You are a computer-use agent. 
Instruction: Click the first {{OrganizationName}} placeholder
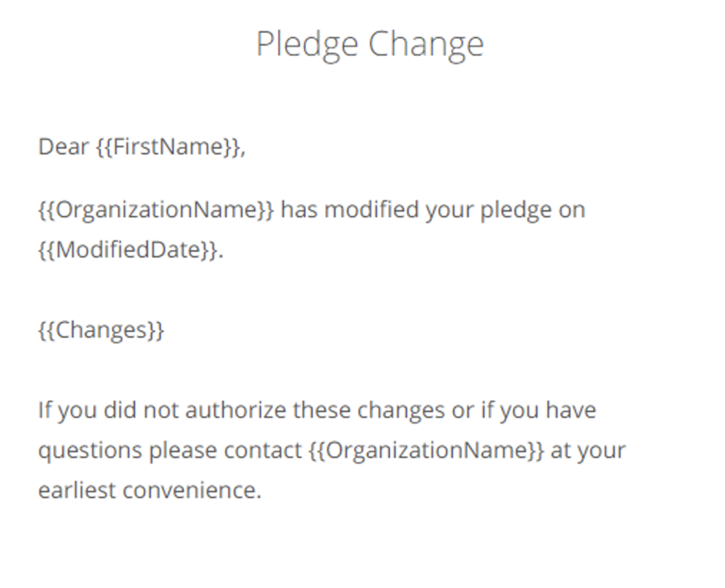click(156, 210)
